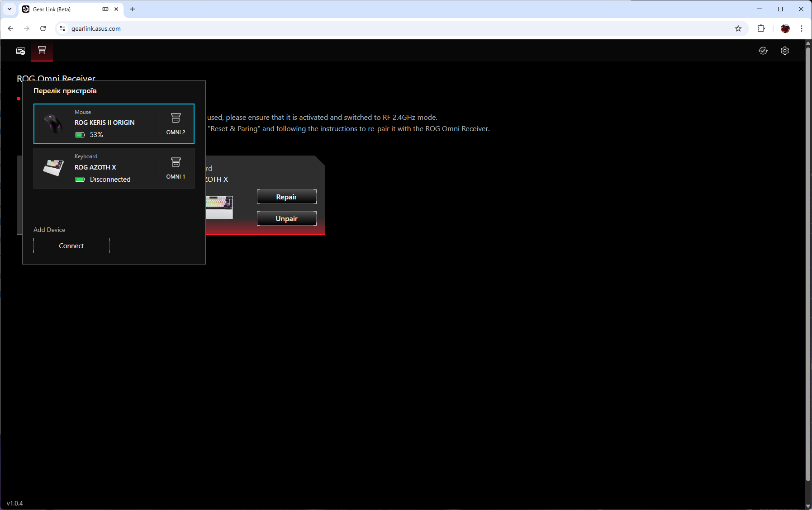
Task: Open the browser tab search dropdown
Action: [x=9, y=9]
